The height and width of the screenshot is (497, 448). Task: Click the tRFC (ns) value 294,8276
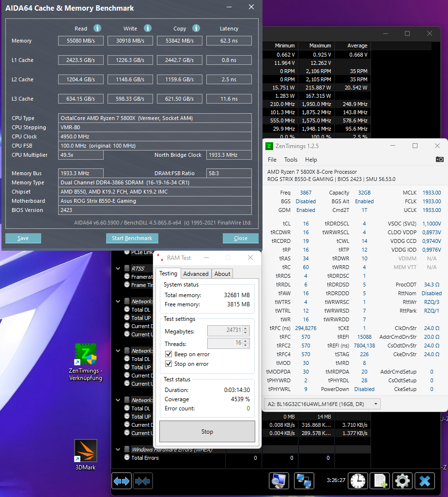[x=306, y=329]
